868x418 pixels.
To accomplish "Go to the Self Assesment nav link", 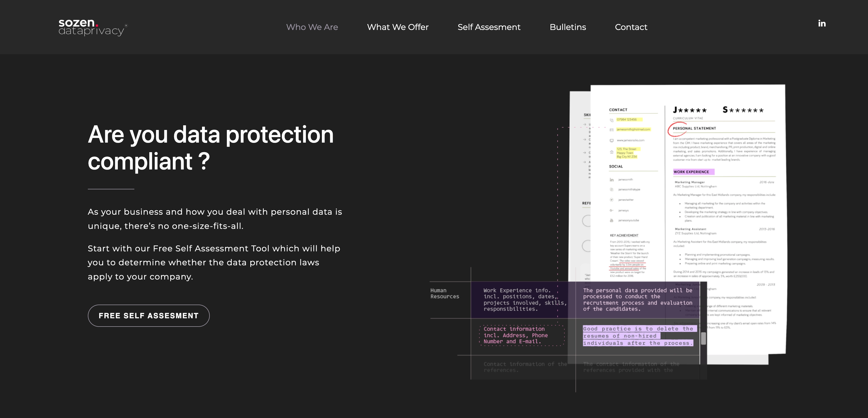I will [489, 27].
